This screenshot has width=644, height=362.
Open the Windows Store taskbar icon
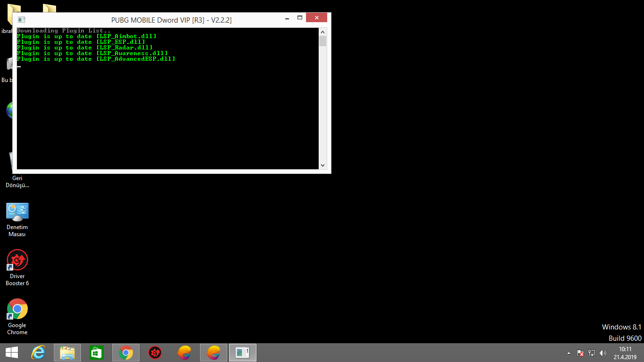click(97, 353)
